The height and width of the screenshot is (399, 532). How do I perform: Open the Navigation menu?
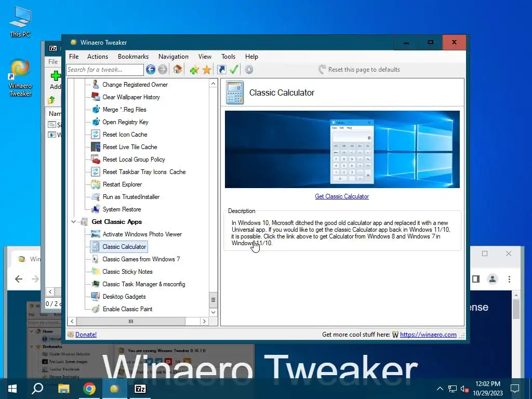tap(174, 57)
